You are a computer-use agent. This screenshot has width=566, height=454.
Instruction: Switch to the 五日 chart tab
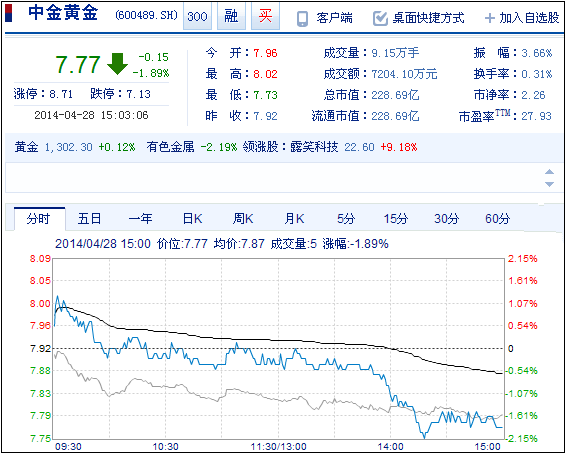tap(89, 219)
